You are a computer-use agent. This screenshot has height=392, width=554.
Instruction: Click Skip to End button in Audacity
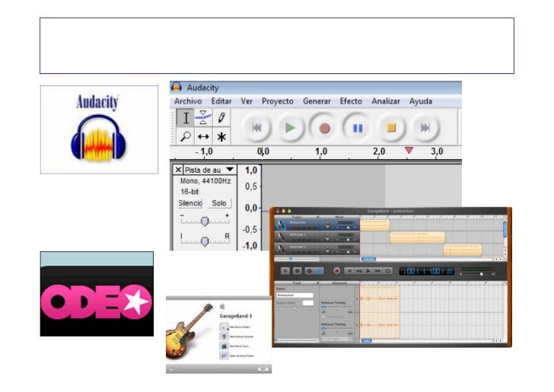pos(425,128)
